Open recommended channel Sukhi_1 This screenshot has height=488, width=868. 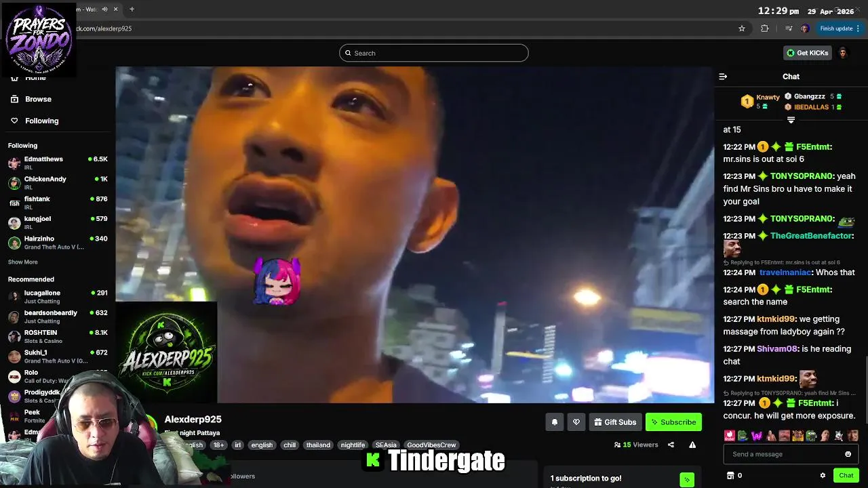(x=58, y=356)
